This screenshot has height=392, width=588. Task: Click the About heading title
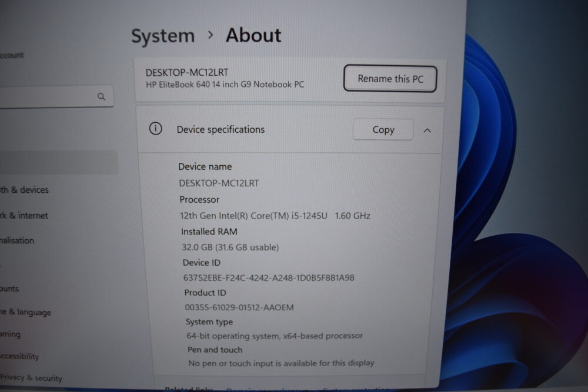tap(253, 35)
